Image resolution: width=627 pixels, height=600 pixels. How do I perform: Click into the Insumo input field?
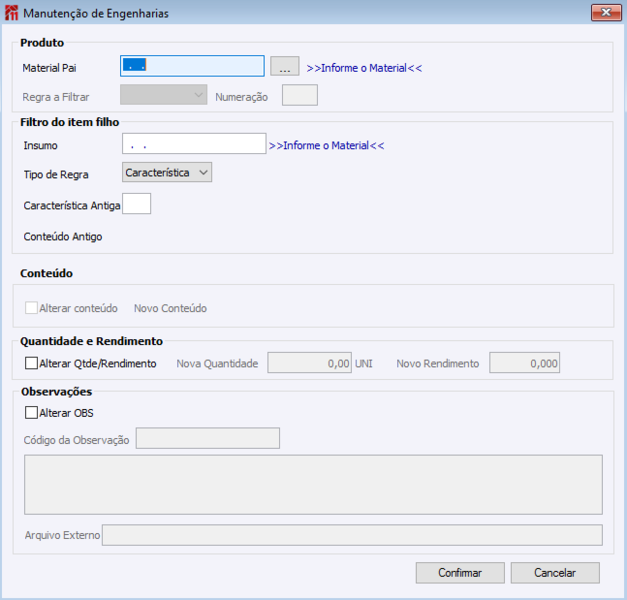point(194,144)
